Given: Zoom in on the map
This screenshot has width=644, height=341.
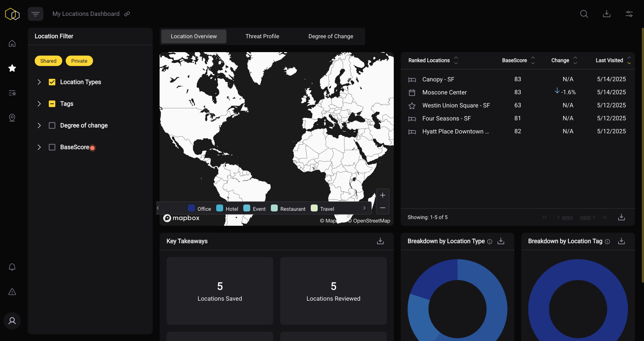Looking at the screenshot, I should pos(382,195).
